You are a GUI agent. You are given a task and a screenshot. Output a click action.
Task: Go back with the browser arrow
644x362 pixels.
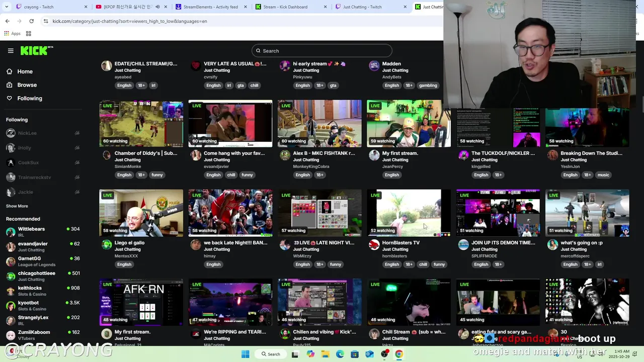tap(7, 21)
